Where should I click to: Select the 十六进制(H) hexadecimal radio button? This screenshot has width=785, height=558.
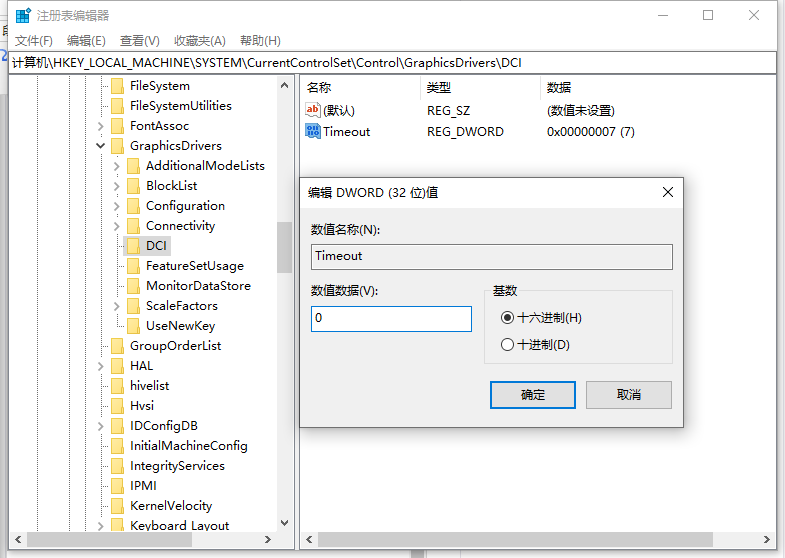[x=508, y=318]
